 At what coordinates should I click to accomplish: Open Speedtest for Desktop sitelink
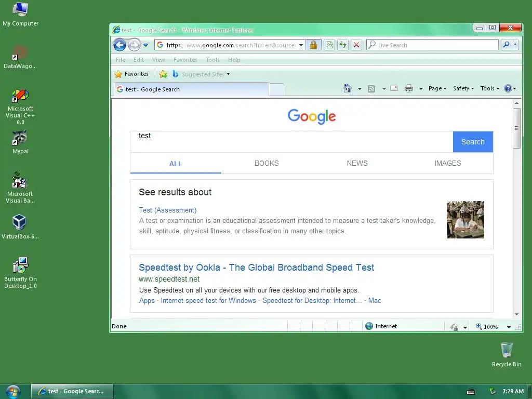coord(312,301)
